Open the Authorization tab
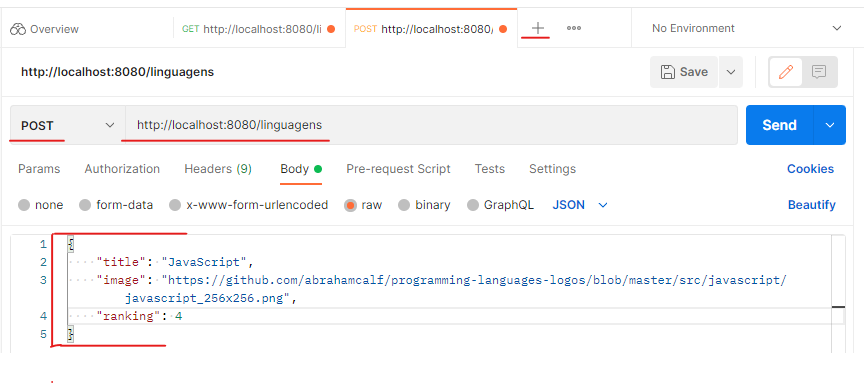Viewport: 864px width, 384px height. click(122, 169)
